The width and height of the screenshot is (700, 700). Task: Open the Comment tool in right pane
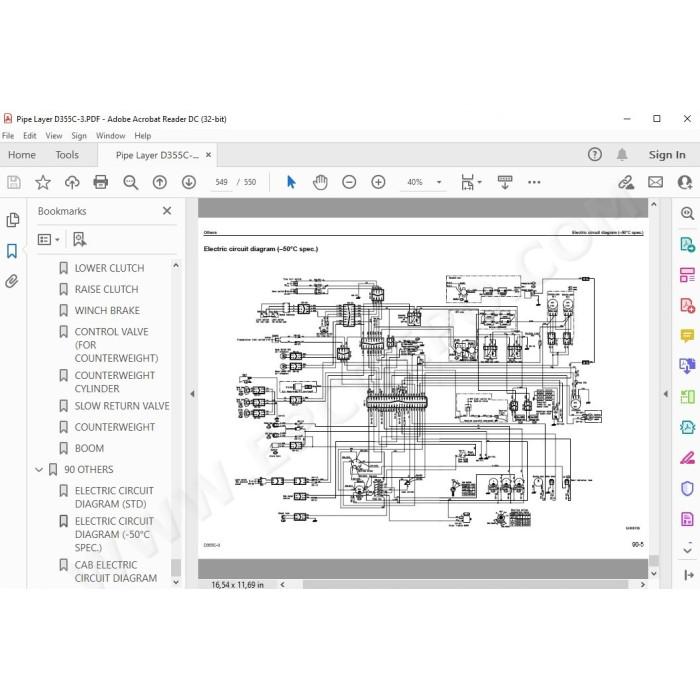click(687, 335)
